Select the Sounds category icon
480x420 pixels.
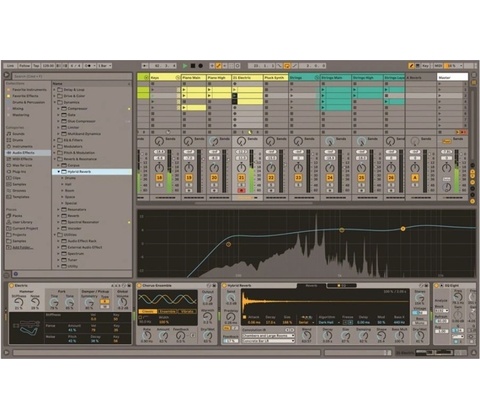9,134
